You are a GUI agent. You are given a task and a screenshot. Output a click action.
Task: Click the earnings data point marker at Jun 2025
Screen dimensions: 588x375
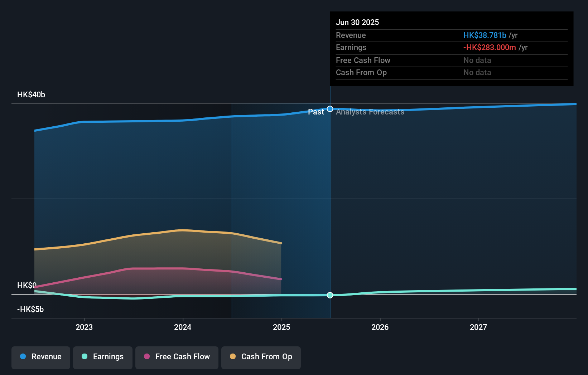[330, 295]
